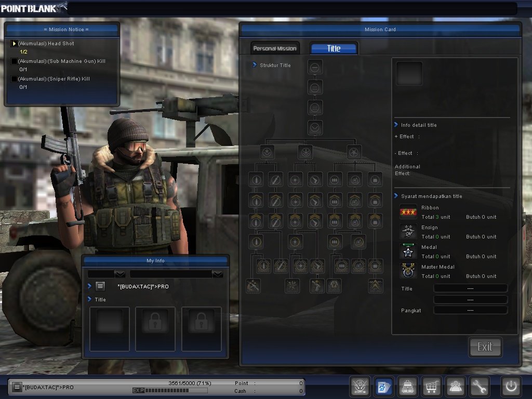Image resolution: width=532 pixels, height=399 pixels.
Task: Open the first short dropdown in My Info
Action: pos(107,274)
